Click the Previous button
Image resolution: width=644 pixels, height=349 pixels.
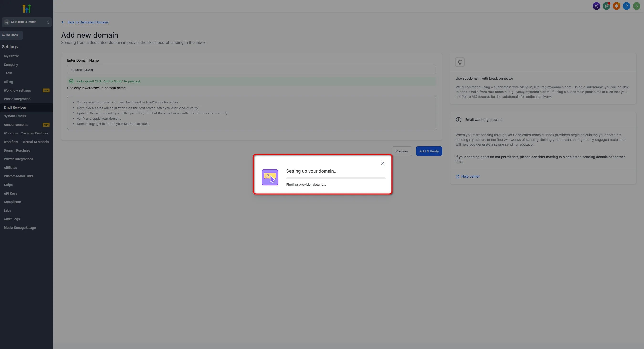click(x=402, y=151)
